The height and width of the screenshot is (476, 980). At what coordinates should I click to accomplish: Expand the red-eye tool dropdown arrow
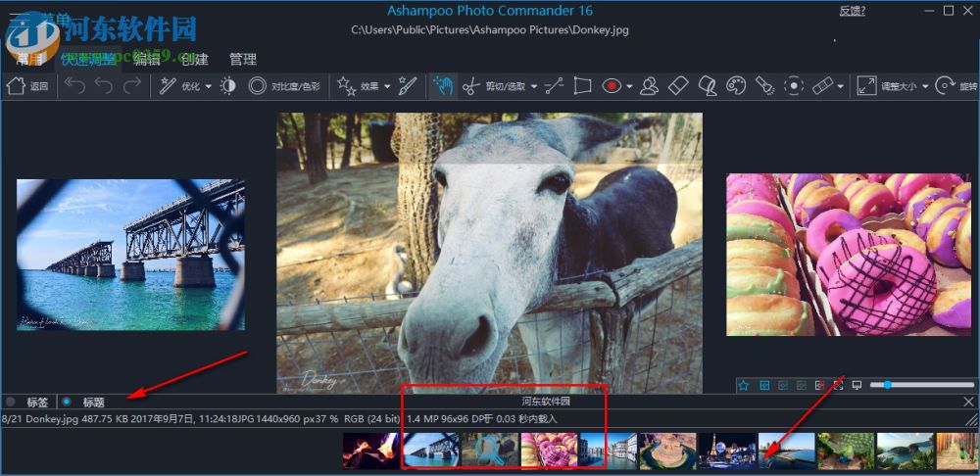click(x=629, y=86)
